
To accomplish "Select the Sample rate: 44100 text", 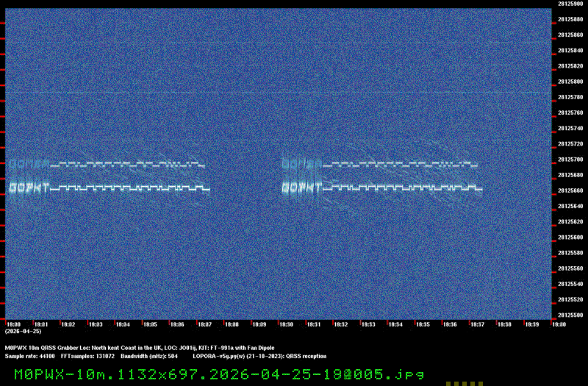I will [29, 357].
